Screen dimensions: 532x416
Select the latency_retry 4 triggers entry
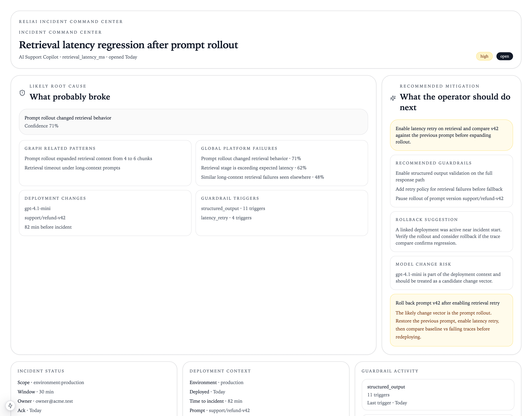226,218
